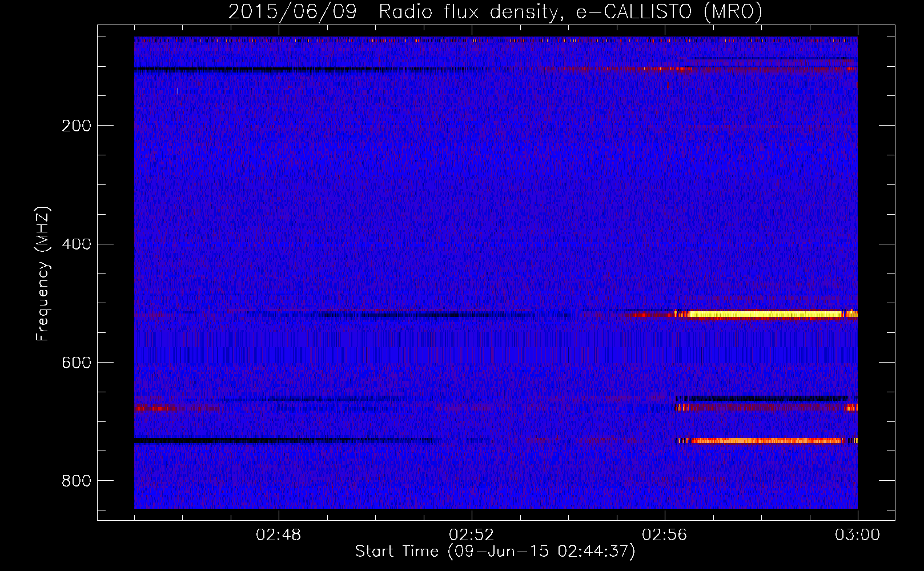Click the bright yellow emission band near 520 MHz
Screen dimensions: 924x571
[765, 314]
